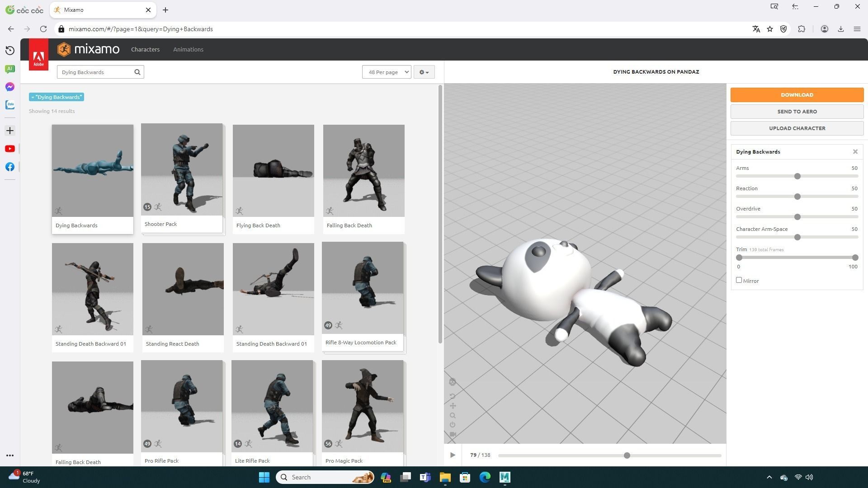The height and width of the screenshot is (488, 868).
Task: Add a new sidebar shortcut
Action: click(10, 131)
